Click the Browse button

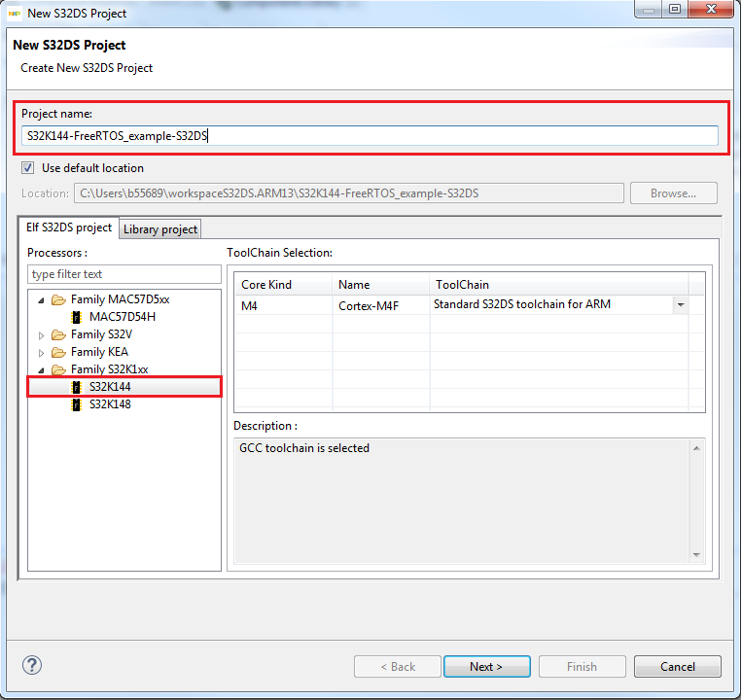(x=674, y=192)
